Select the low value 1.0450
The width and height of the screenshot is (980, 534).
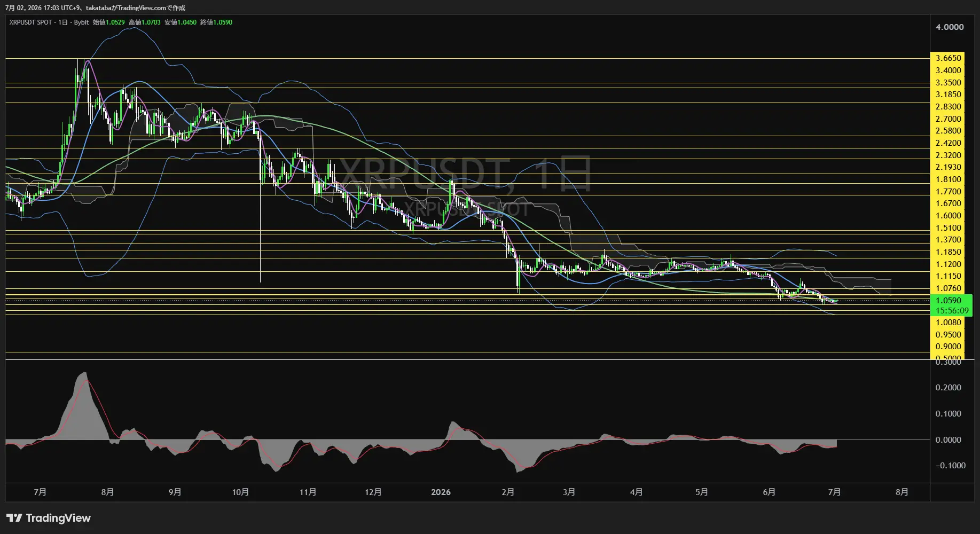pyautogui.click(x=187, y=22)
